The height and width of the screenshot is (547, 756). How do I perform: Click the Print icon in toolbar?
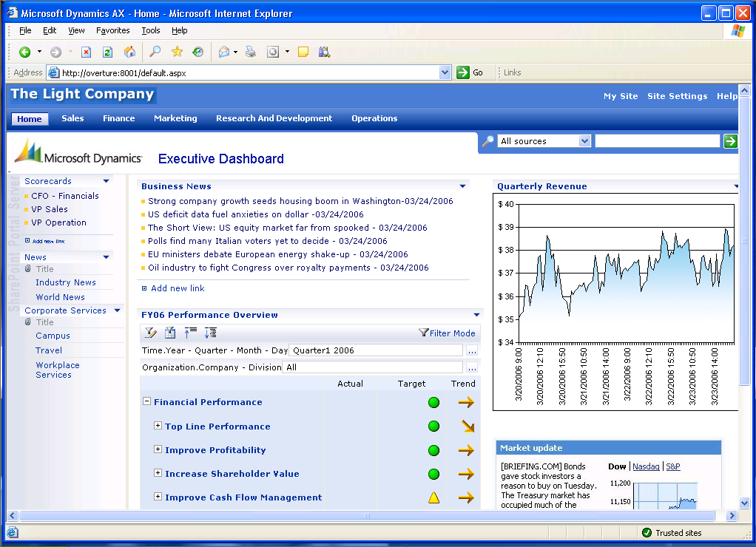click(x=250, y=52)
